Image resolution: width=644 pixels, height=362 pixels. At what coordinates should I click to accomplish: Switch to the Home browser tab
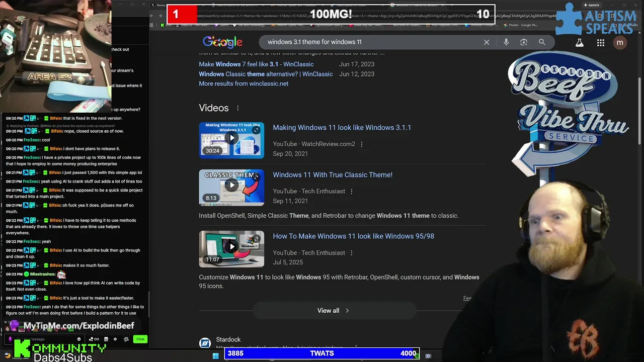point(159,5)
